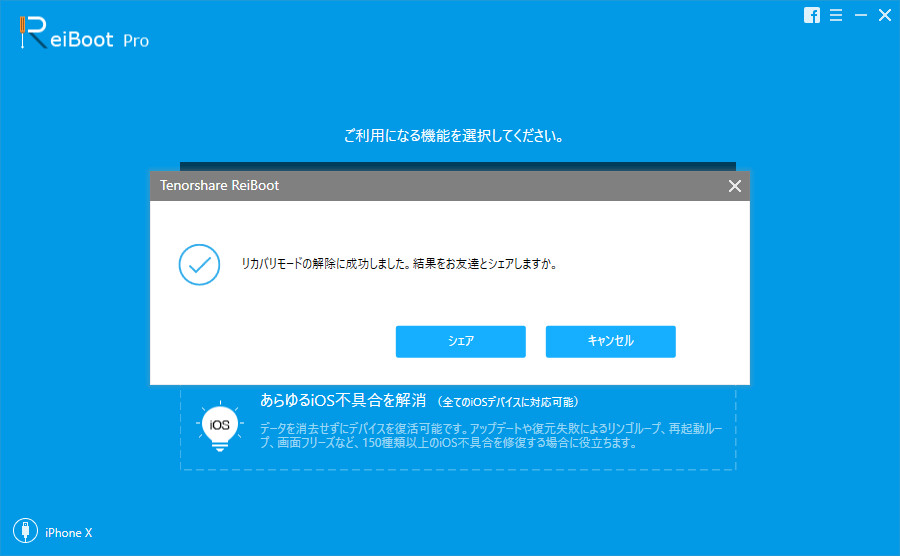Open the Facebook icon in the title bar

pyautogui.click(x=812, y=15)
